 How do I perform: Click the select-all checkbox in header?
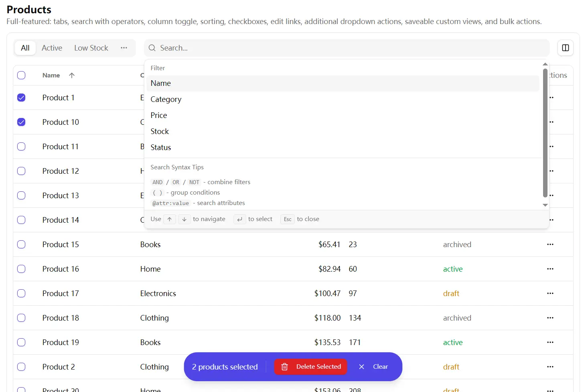point(21,75)
